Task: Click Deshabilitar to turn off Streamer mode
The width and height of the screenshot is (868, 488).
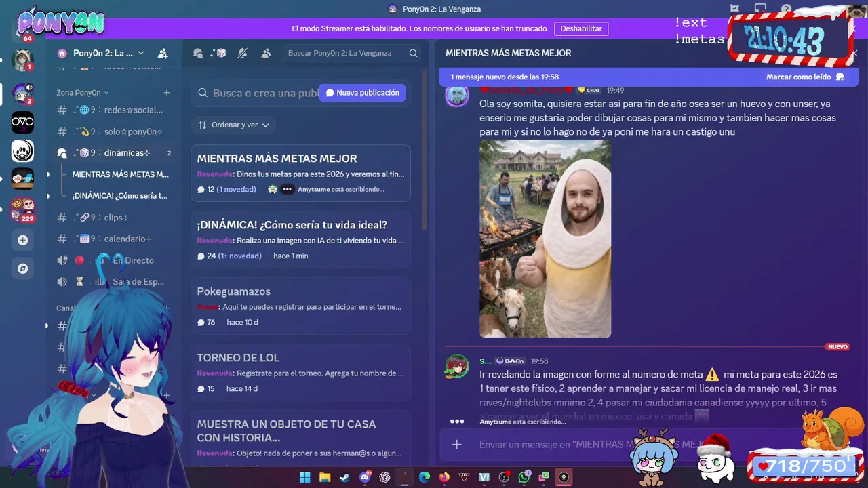Action: (x=581, y=28)
